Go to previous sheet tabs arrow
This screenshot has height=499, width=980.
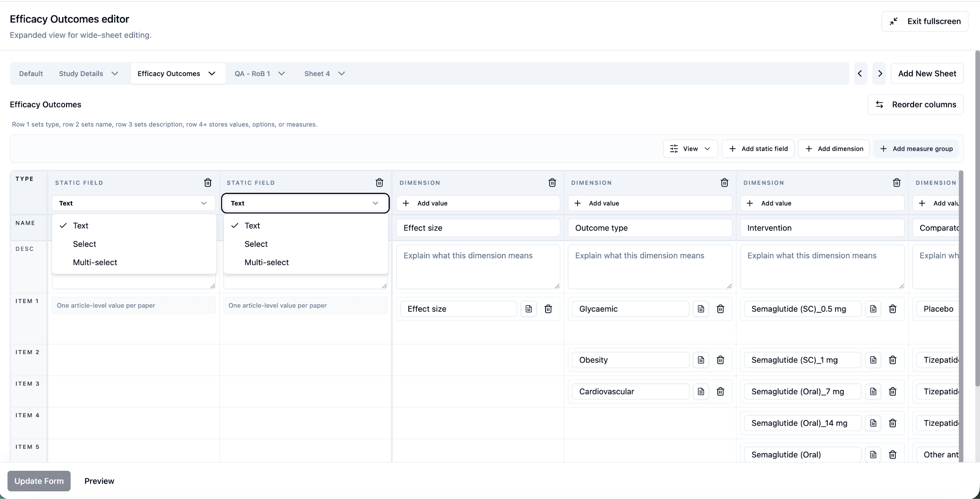(x=860, y=74)
